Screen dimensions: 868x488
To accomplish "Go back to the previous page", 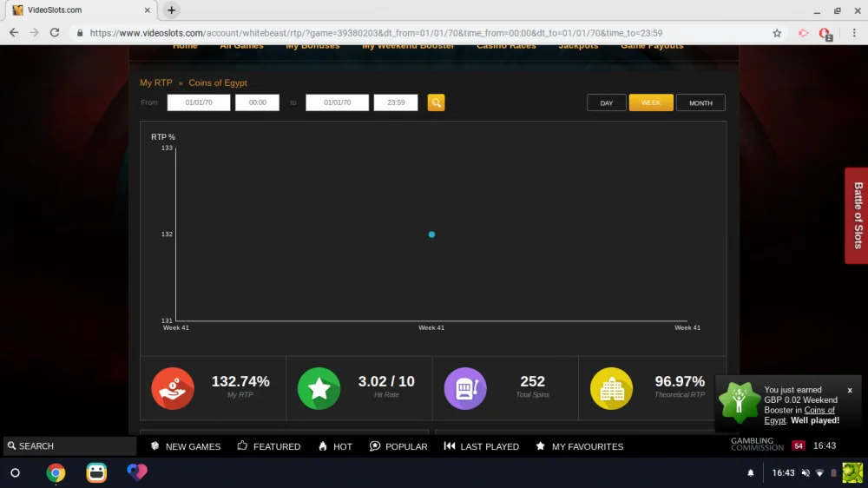I will [x=14, y=33].
